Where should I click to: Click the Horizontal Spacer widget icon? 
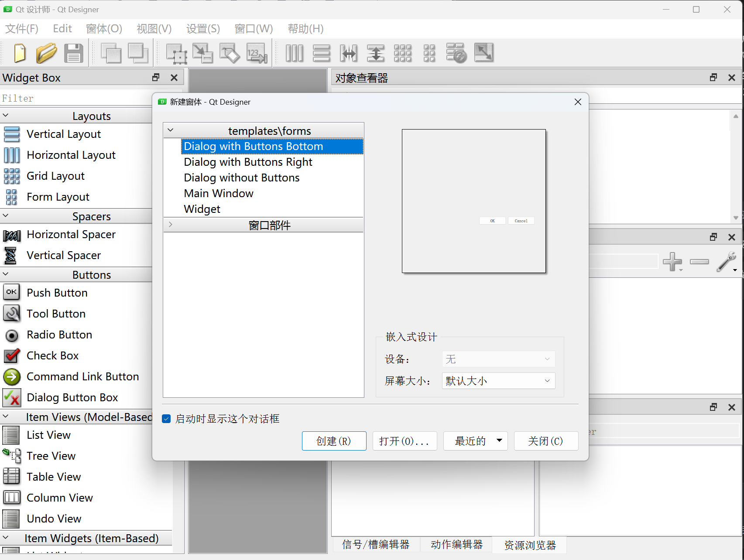[12, 236]
